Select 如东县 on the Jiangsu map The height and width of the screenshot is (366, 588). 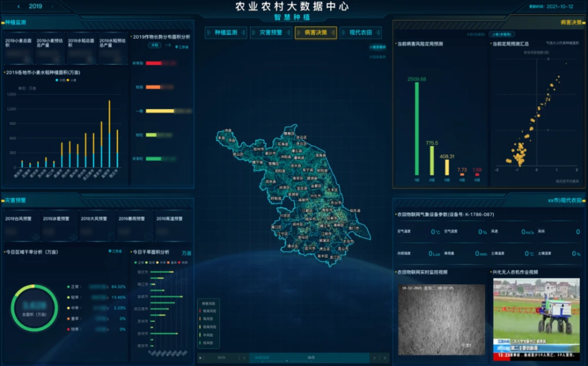tap(355, 210)
